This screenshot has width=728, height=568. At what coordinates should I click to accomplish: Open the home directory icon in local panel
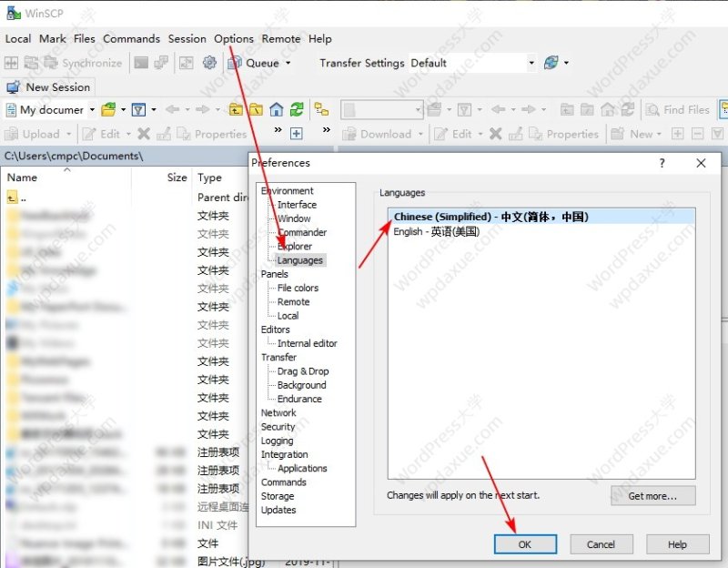tap(277, 109)
